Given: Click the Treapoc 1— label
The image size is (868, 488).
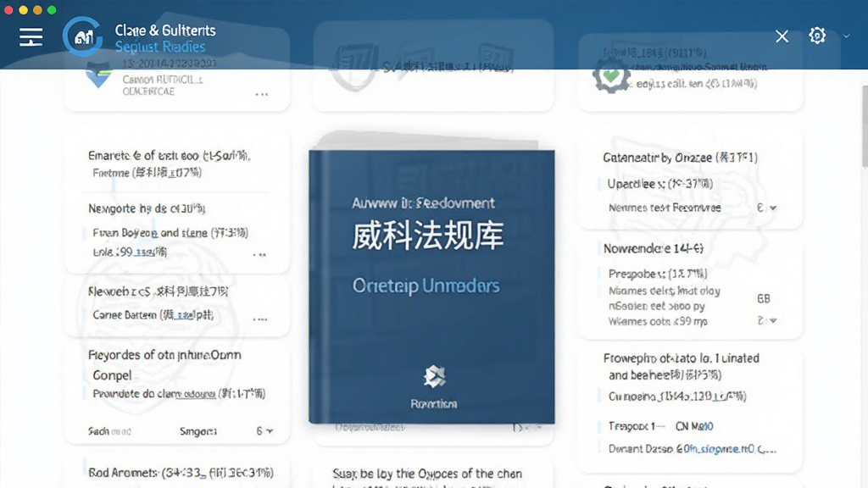Looking at the screenshot, I should pos(637,426).
